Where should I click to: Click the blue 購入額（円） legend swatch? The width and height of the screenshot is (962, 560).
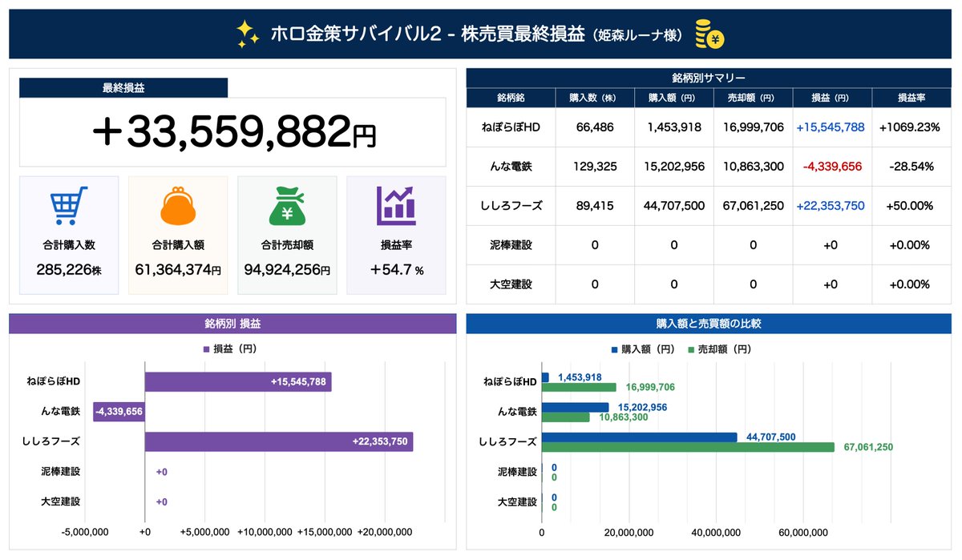(x=614, y=349)
